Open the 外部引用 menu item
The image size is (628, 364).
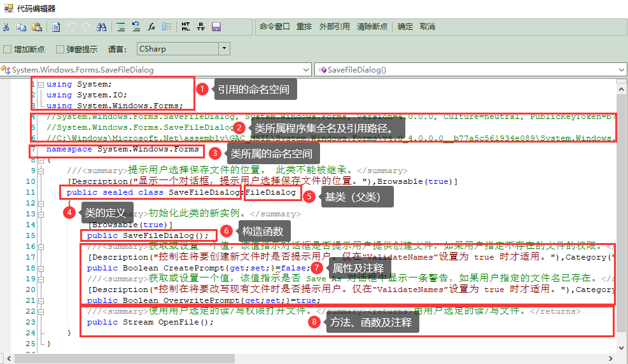(x=335, y=27)
